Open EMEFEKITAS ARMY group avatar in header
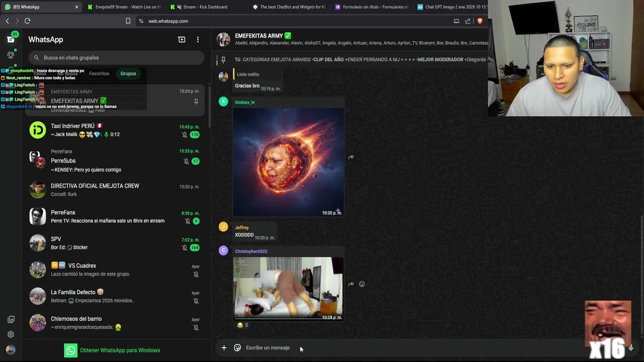 pos(223,39)
